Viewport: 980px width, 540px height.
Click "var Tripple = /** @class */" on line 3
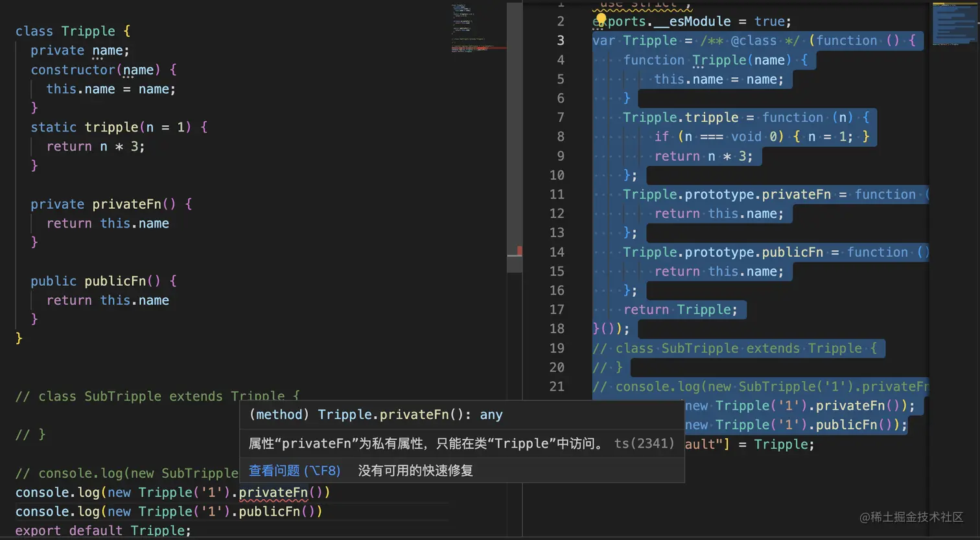[696, 41]
